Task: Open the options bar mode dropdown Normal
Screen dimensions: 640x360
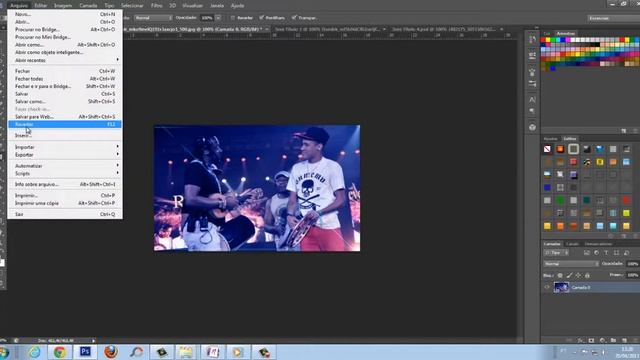Action: [153, 18]
